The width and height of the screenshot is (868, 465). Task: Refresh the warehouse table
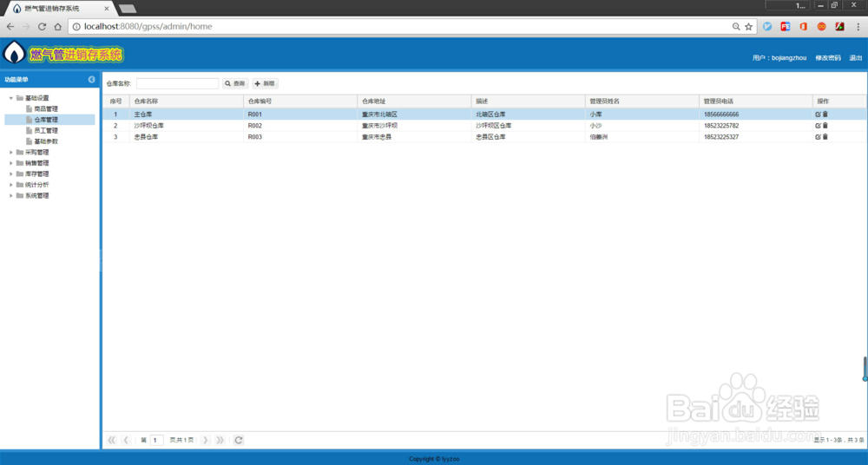tap(239, 440)
